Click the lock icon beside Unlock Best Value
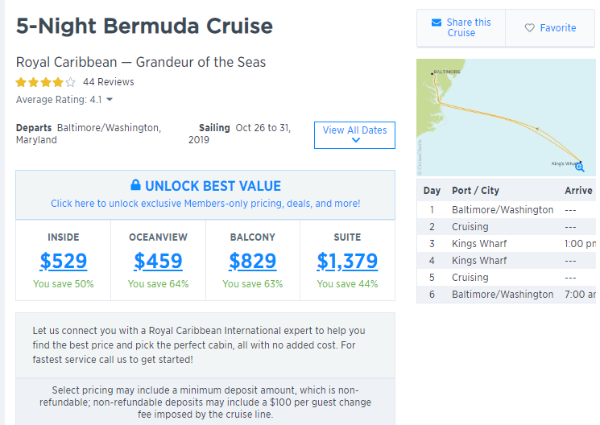Image resolution: width=600 pixels, height=425 pixels. 135,185
